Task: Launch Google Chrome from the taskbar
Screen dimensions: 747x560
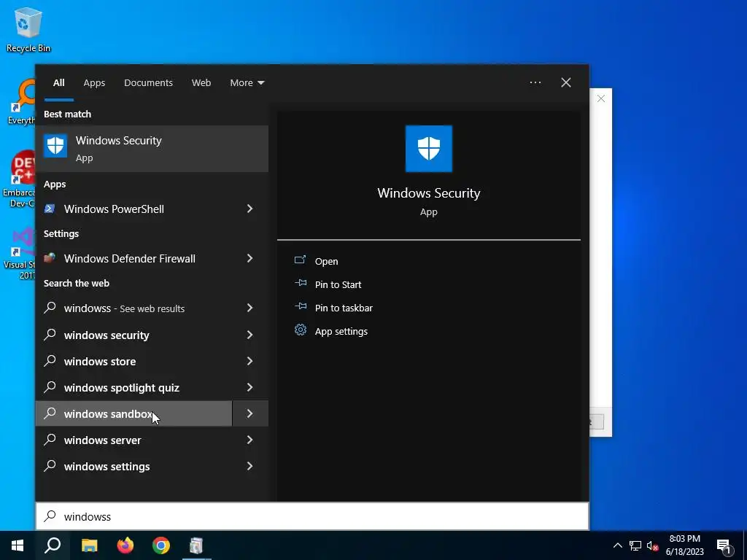Action: (x=161, y=545)
